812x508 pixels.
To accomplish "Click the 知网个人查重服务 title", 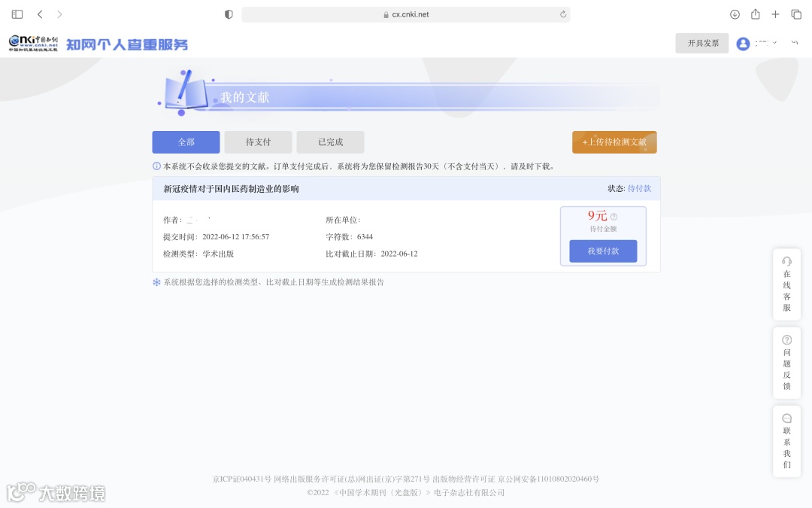I will tap(127, 44).
